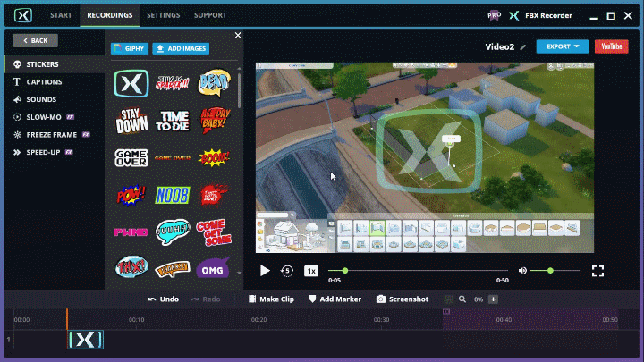Image resolution: width=644 pixels, height=362 pixels.
Task: Select the OMG purple sticker
Action: (x=213, y=269)
